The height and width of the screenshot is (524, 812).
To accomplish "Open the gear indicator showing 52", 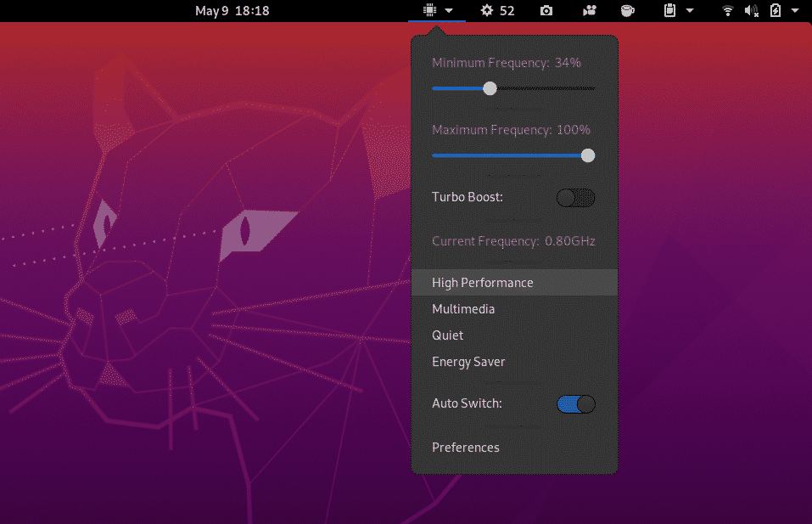I will (x=497, y=10).
